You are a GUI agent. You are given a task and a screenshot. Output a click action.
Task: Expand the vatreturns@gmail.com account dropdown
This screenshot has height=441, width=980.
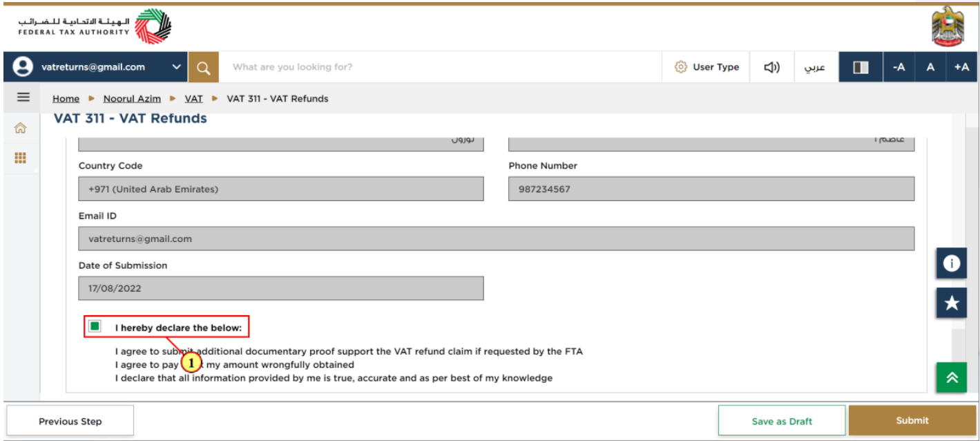pos(176,67)
